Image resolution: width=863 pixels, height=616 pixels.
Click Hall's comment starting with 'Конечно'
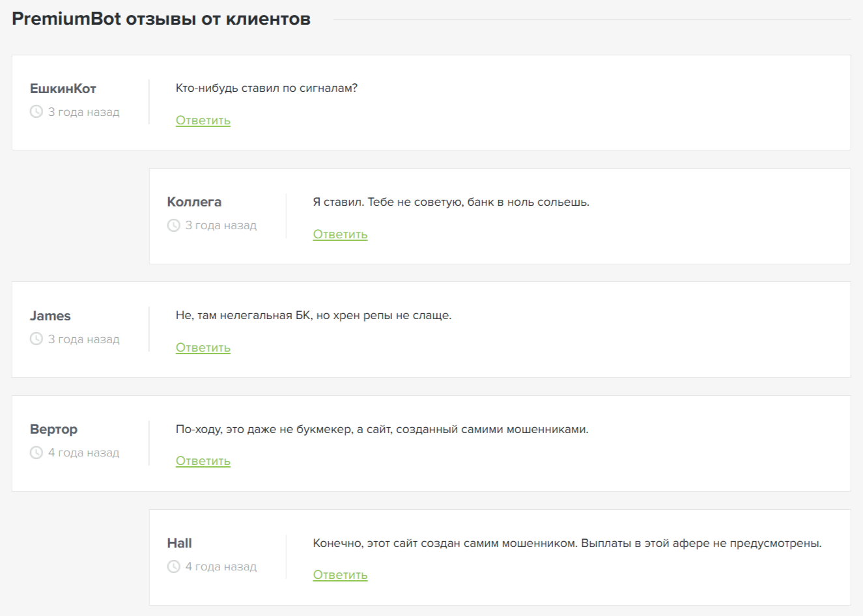pos(567,543)
